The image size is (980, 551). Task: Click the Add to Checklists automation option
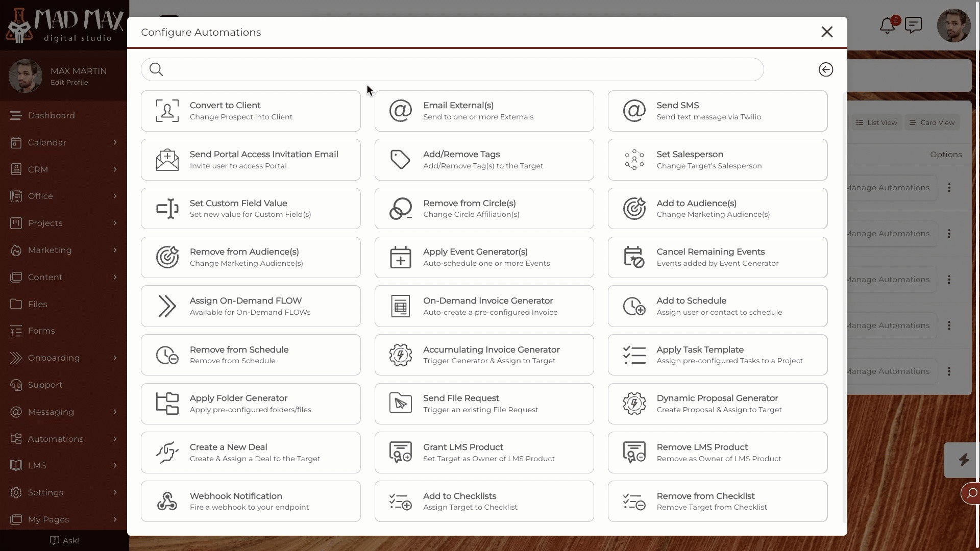tap(484, 501)
